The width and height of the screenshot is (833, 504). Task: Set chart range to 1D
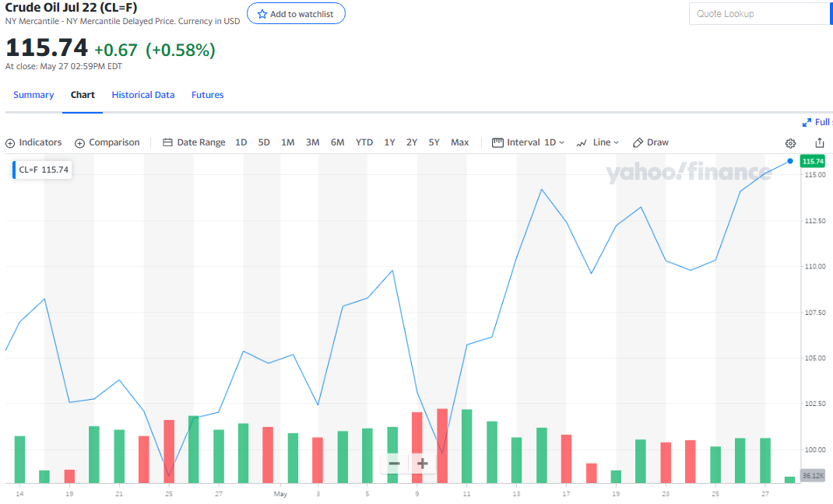[241, 142]
